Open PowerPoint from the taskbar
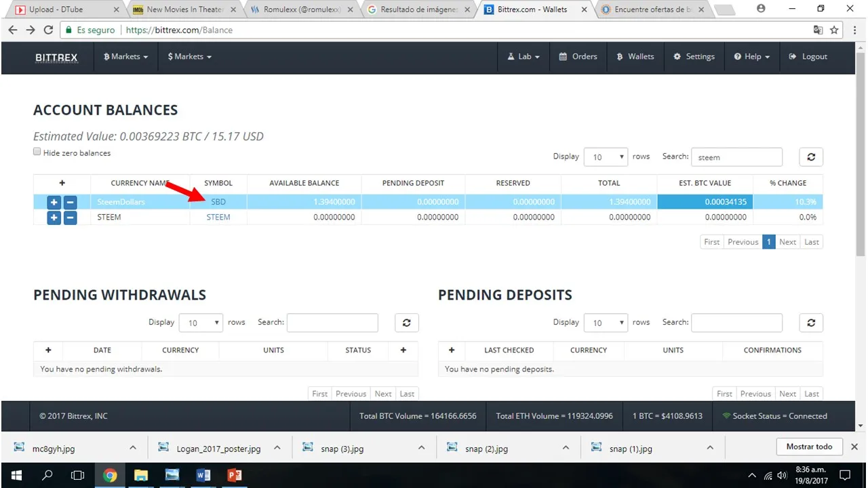Viewport: 868px width, 488px height. (x=234, y=475)
